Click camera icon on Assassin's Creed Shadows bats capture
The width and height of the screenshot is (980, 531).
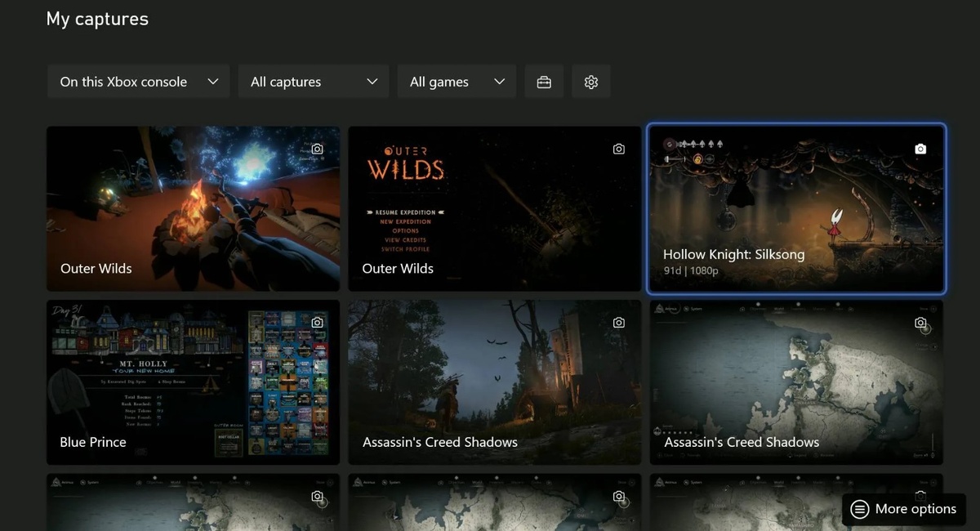click(619, 323)
